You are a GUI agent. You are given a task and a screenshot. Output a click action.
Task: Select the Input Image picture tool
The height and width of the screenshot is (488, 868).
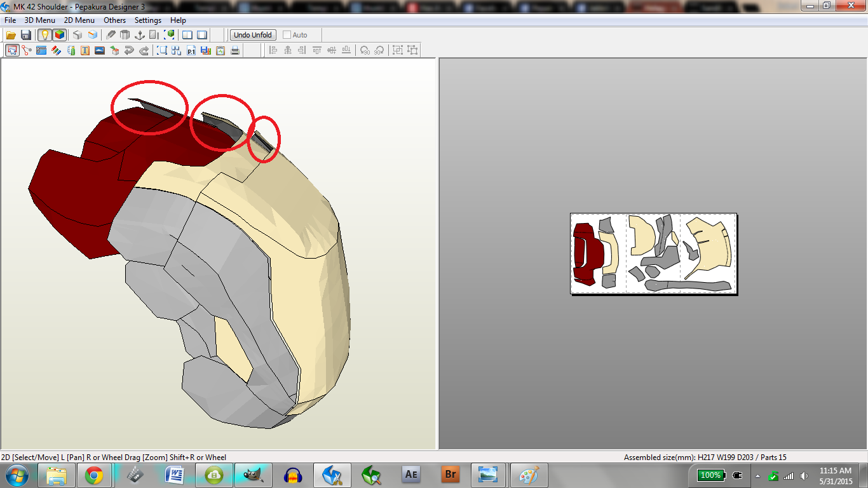(x=100, y=50)
